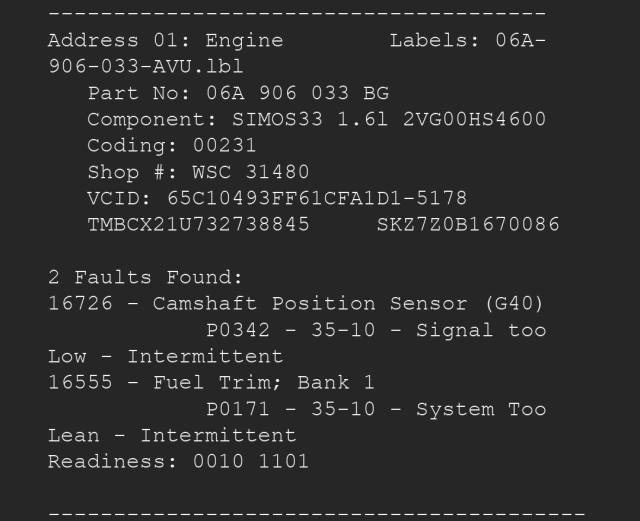Click the VCID 65C10493FF61CFA1D1-5178 line
This screenshot has height=521, width=640.
(x=277, y=198)
